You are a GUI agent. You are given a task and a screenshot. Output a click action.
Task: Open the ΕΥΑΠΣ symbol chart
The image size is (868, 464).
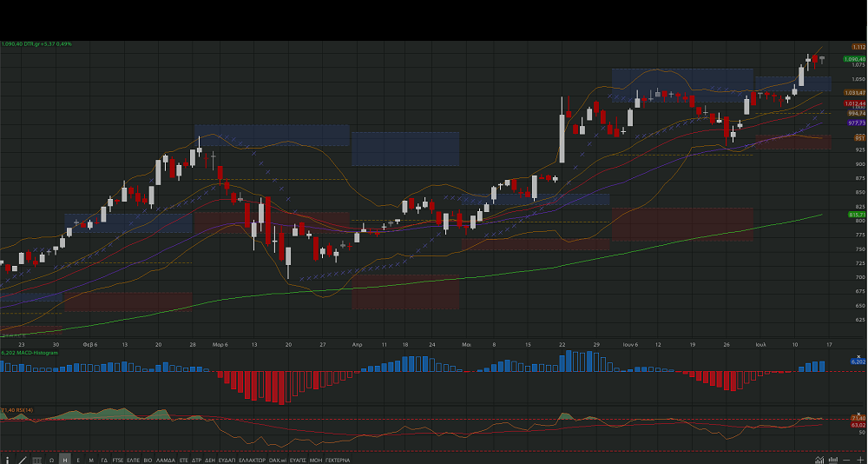[298, 461]
